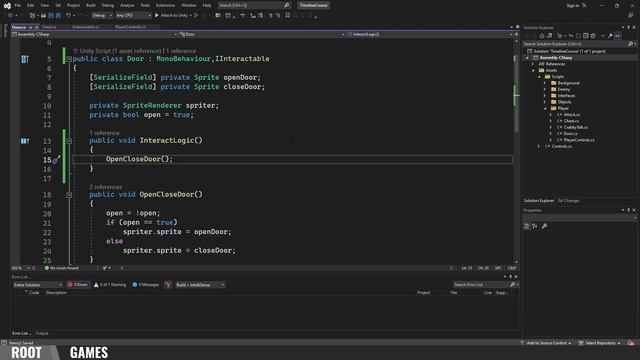Screen dimensions: 640x360
Task: Collapse the InteractLogic method block
Action: 69,141
